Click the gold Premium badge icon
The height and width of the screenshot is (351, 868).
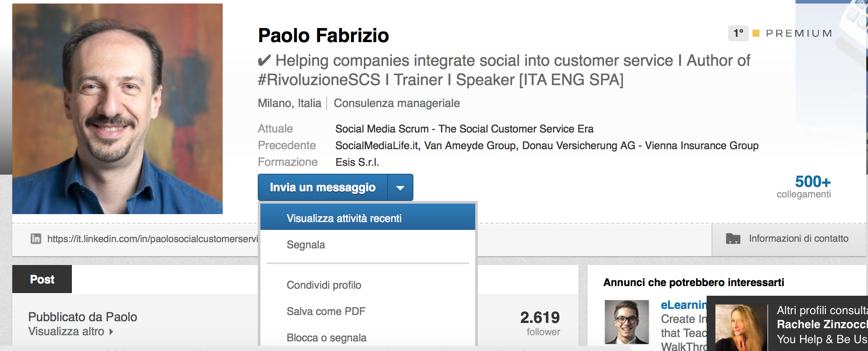[x=756, y=33]
